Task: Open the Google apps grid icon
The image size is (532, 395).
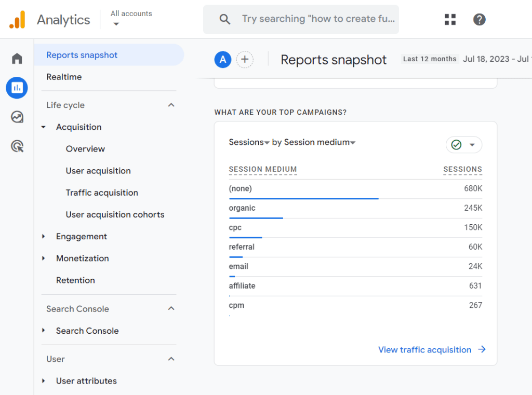Action: click(450, 20)
